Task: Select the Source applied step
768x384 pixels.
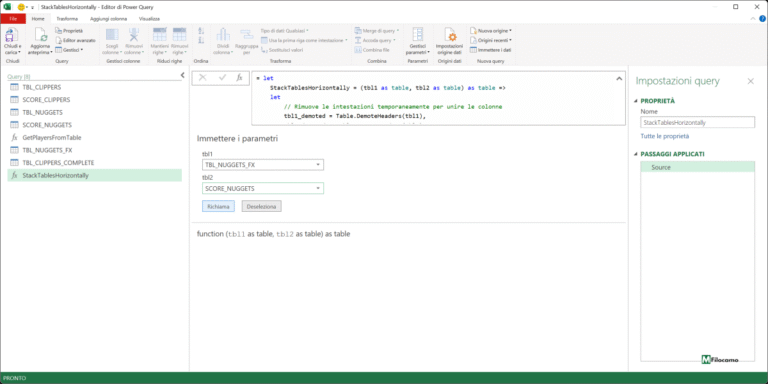Action: [x=697, y=168]
